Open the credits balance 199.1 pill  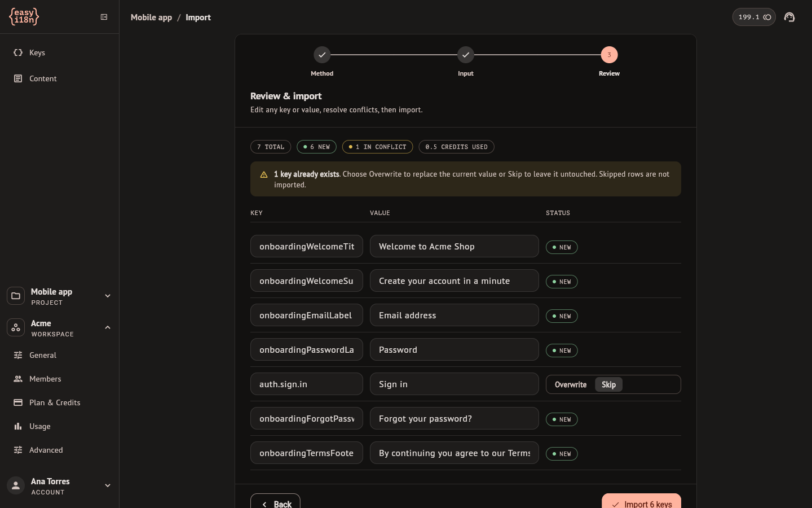click(754, 17)
